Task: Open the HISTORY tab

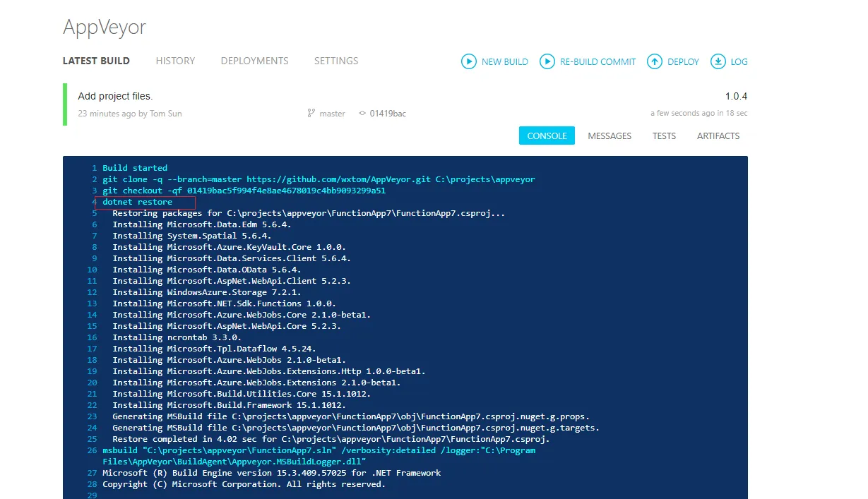Action: [175, 61]
